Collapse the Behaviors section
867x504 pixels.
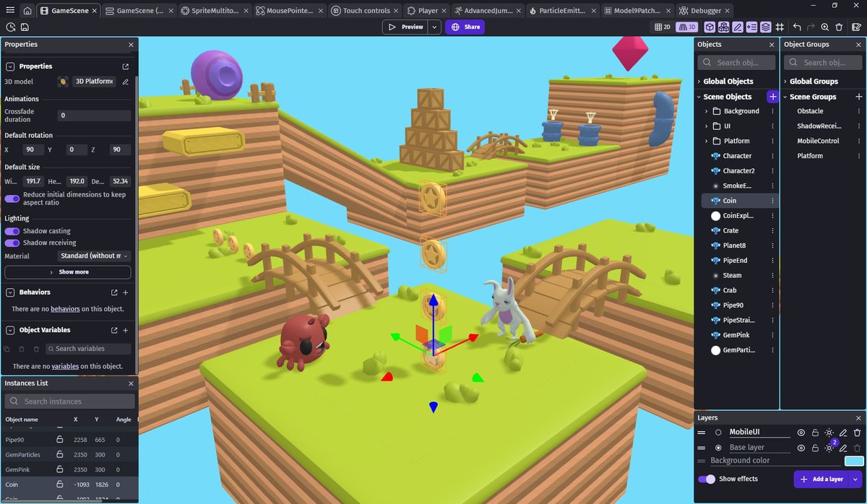(x=10, y=292)
